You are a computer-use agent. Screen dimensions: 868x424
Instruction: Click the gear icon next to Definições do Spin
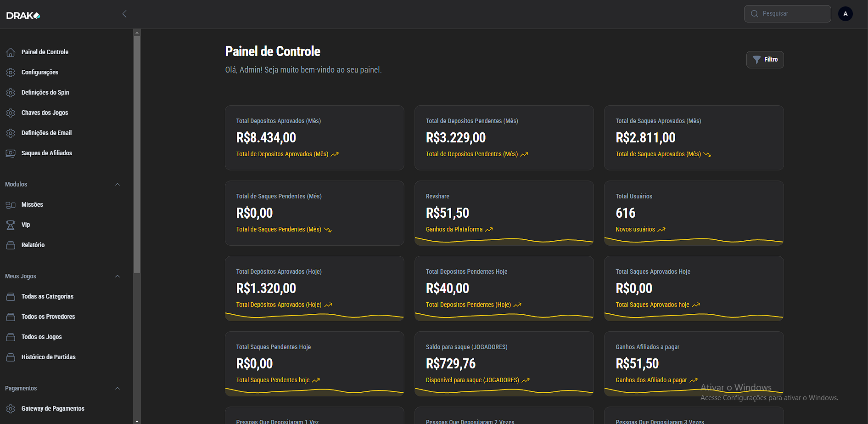(11, 93)
